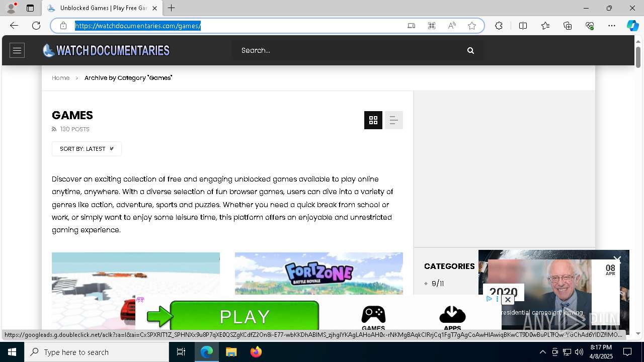Open the 9/11 category link
Image resolution: width=644 pixels, height=362 pixels.
(438, 284)
